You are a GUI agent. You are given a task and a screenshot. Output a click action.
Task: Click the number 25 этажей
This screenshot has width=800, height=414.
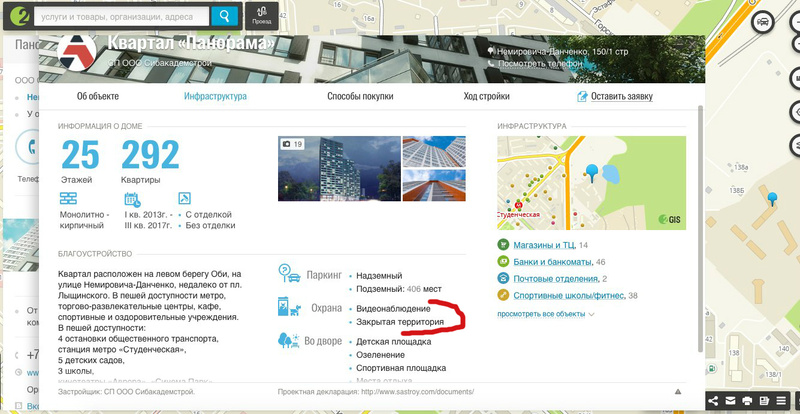80,155
